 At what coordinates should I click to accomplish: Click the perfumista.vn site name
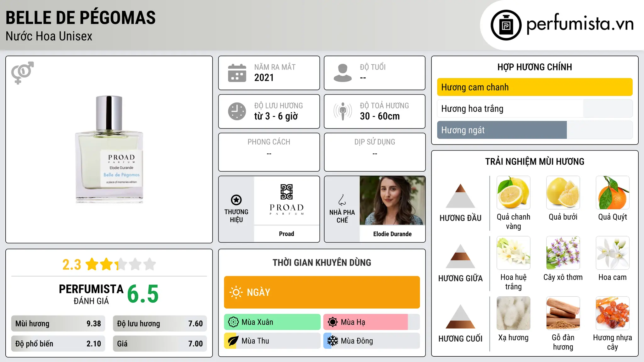[x=580, y=24]
